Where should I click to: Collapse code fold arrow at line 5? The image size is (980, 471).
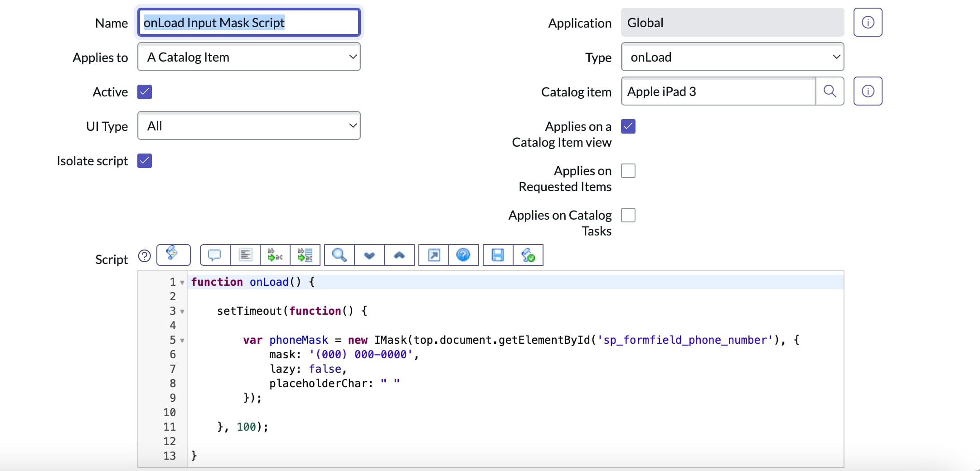(182, 341)
